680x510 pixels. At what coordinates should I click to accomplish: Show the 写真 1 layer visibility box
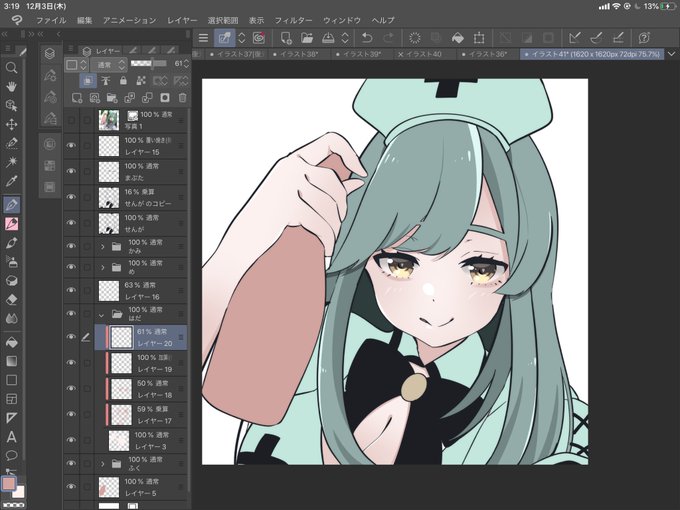tap(71, 120)
